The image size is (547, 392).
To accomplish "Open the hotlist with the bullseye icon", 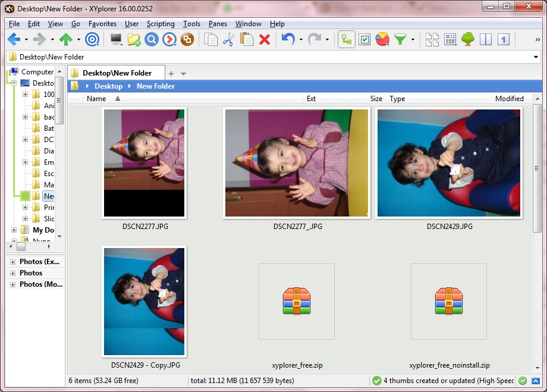I will (x=92, y=39).
